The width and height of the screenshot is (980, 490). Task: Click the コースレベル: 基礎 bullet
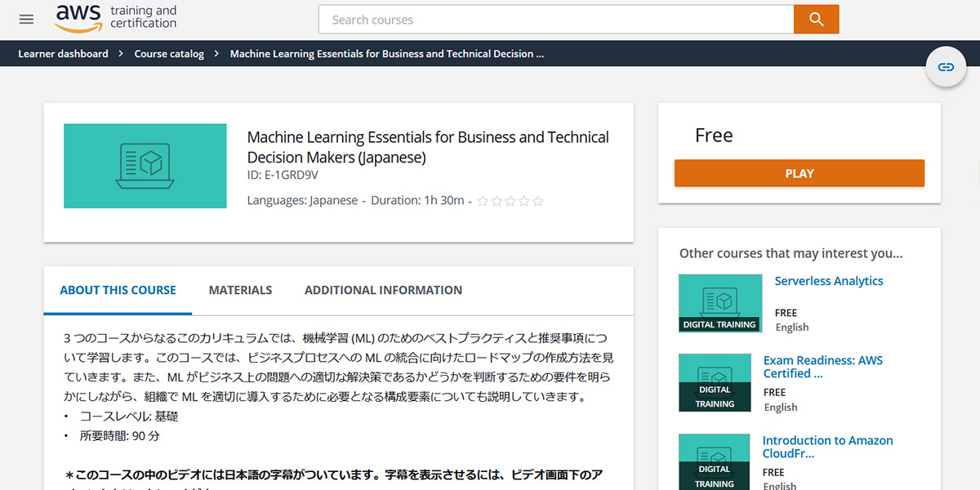tap(128, 416)
